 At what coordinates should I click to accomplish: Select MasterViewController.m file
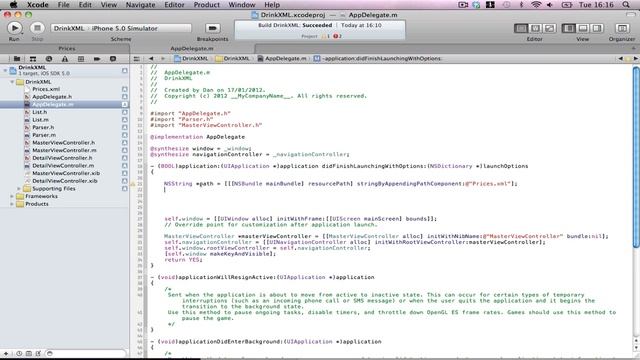(64, 150)
